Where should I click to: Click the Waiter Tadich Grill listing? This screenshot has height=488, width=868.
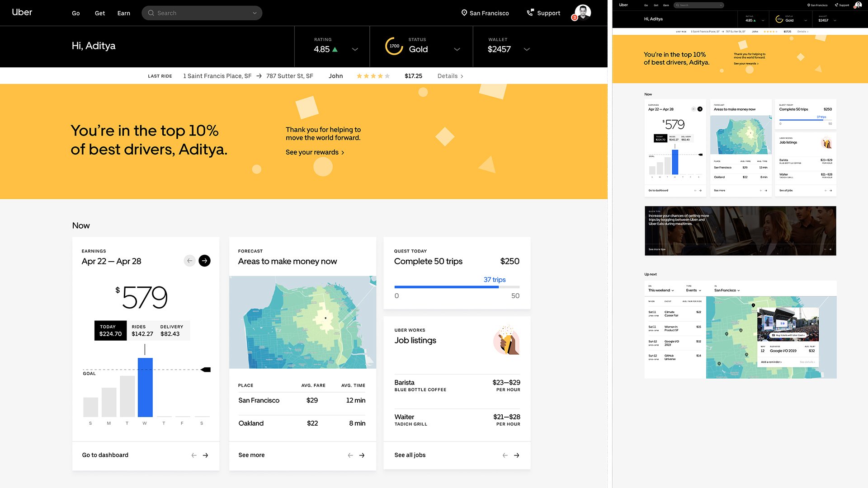(457, 420)
